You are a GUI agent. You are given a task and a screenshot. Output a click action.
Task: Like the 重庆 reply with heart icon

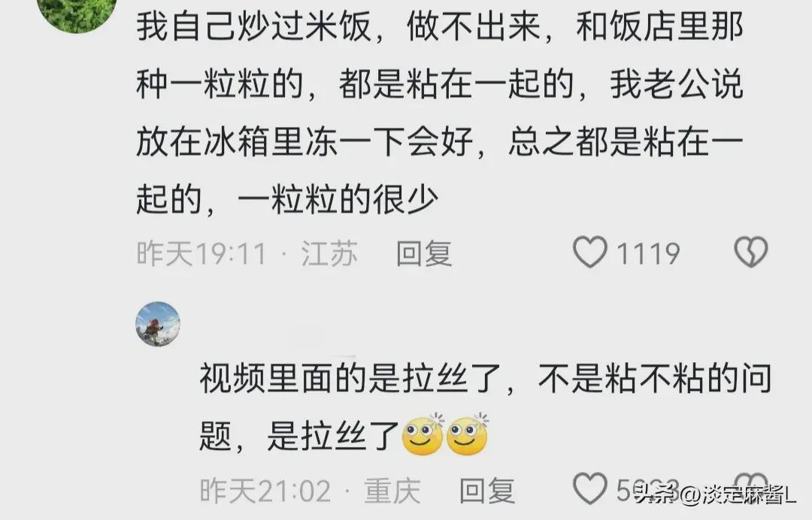(590, 488)
